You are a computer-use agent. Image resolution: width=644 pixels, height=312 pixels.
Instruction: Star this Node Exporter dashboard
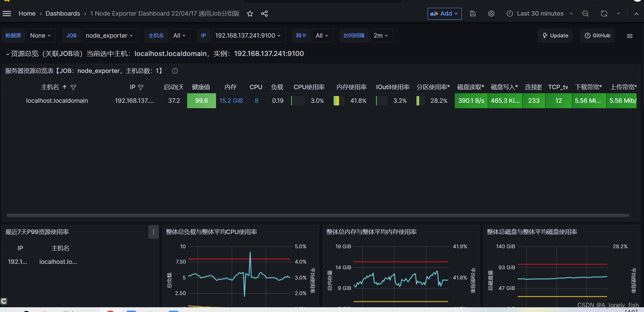tap(250, 14)
